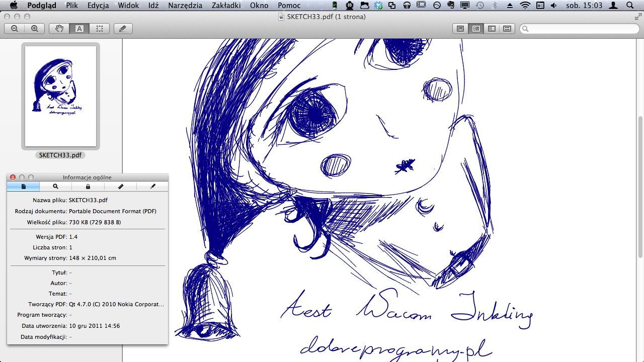Click the toolbar search field
Viewport: 644px width, 362px height.
point(579,29)
